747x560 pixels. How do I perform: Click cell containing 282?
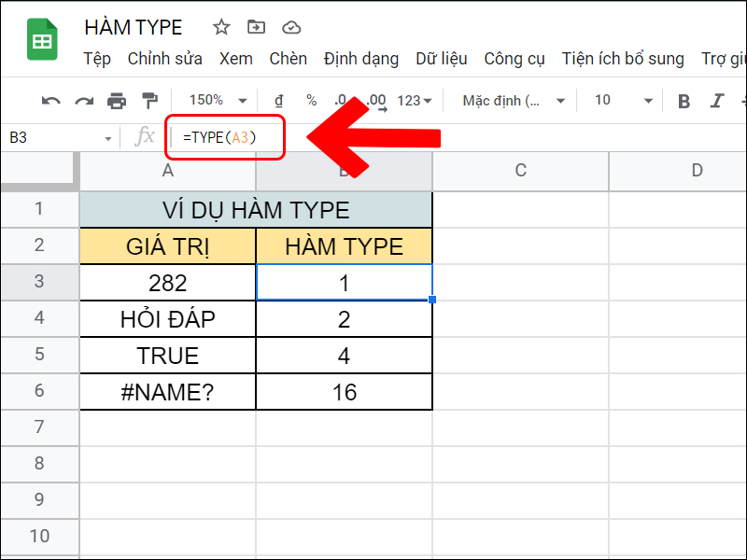pyautogui.click(x=168, y=283)
